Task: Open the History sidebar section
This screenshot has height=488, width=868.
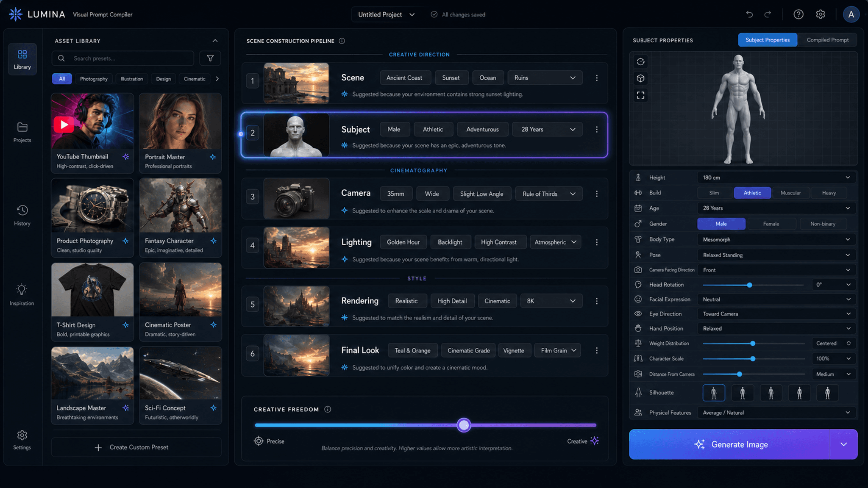Action: coord(22,216)
